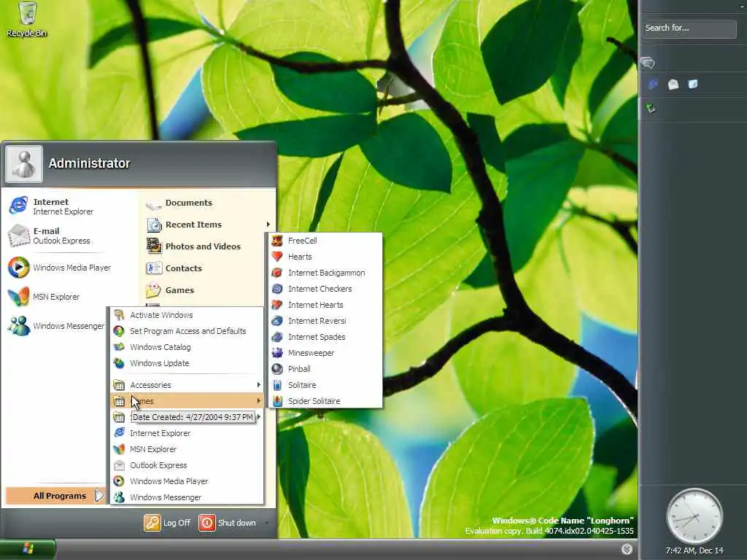Click the Administrator user name
The image size is (747, 560).
[89, 163]
